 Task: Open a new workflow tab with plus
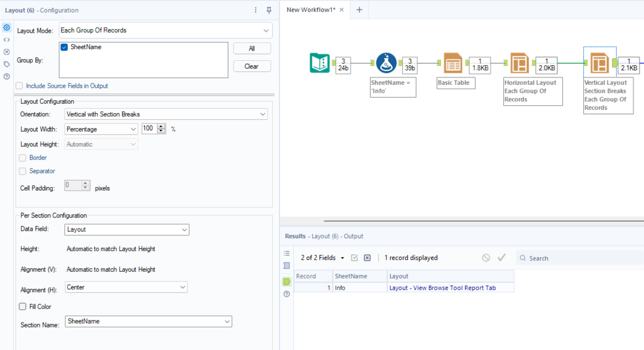click(359, 10)
